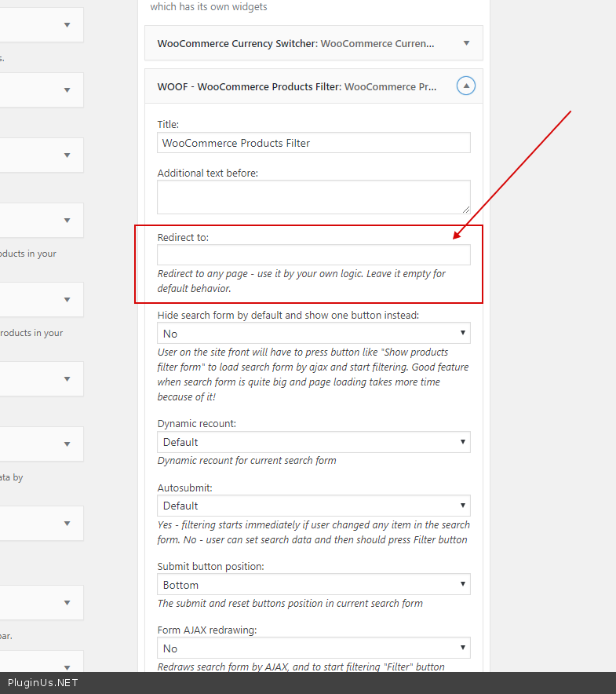Click the Redirect to input field

313,254
